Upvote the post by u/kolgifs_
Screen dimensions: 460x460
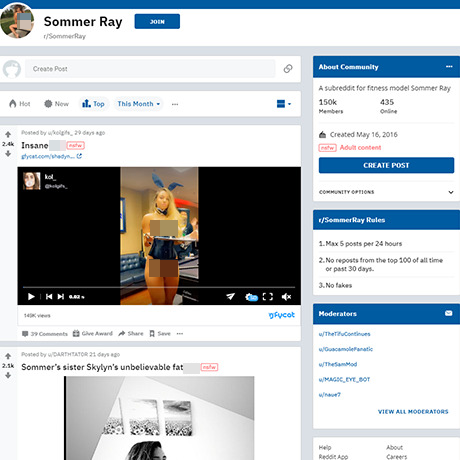[x=8, y=135]
